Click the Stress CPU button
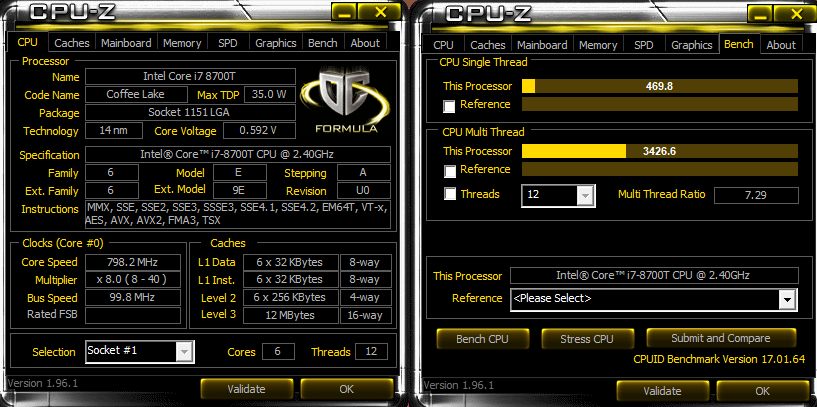817x407 pixels. [x=587, y=339]
